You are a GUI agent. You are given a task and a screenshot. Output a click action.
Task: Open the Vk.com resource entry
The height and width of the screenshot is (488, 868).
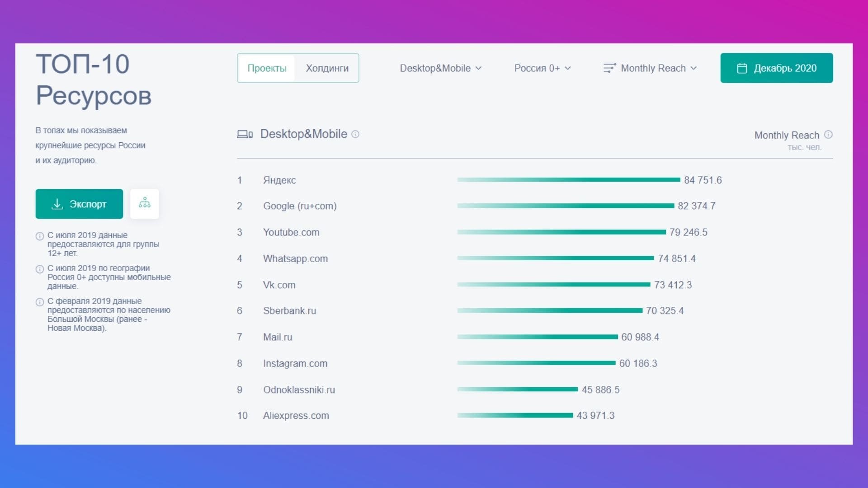point(279,285)
